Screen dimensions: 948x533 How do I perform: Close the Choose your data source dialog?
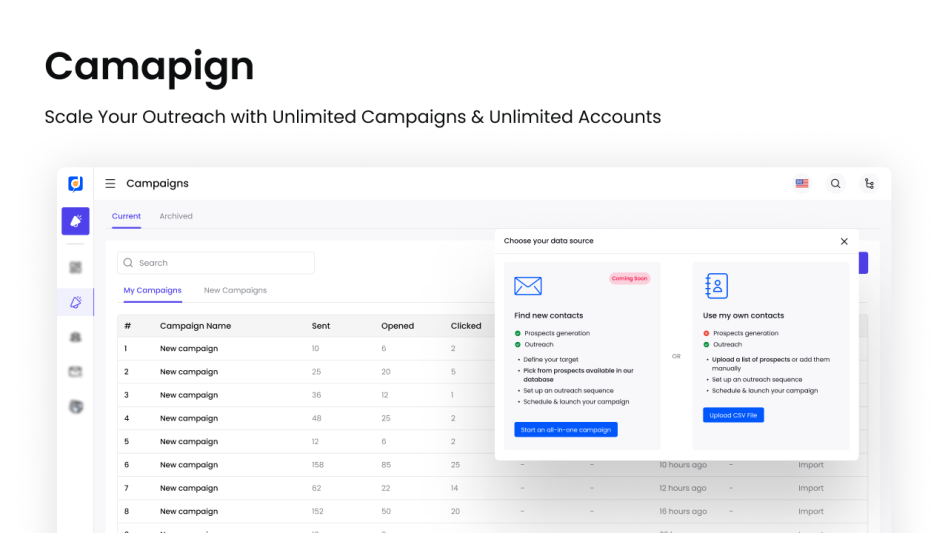pos(844,241)
